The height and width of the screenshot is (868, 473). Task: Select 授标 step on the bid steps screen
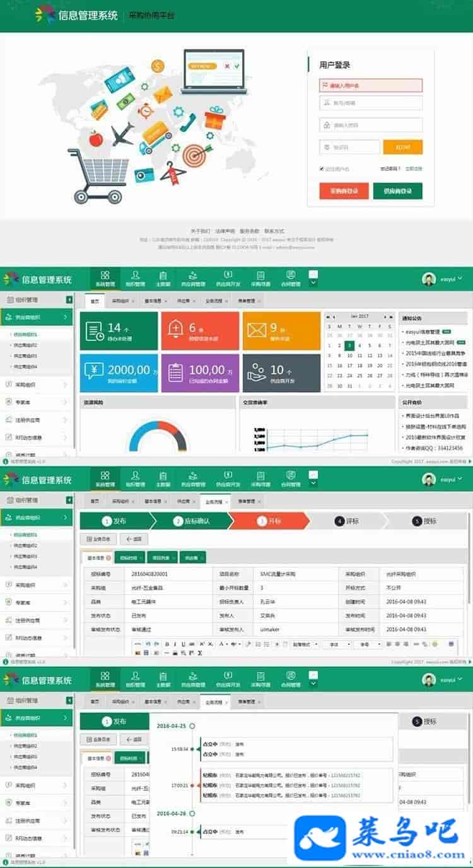pyautogui.click(x=424, y=521)
